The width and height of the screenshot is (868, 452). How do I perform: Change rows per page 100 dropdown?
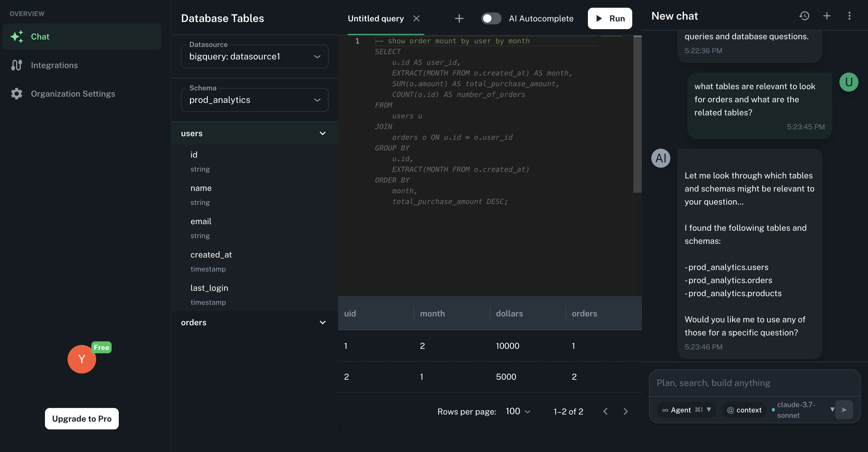(x=518, y=411)
